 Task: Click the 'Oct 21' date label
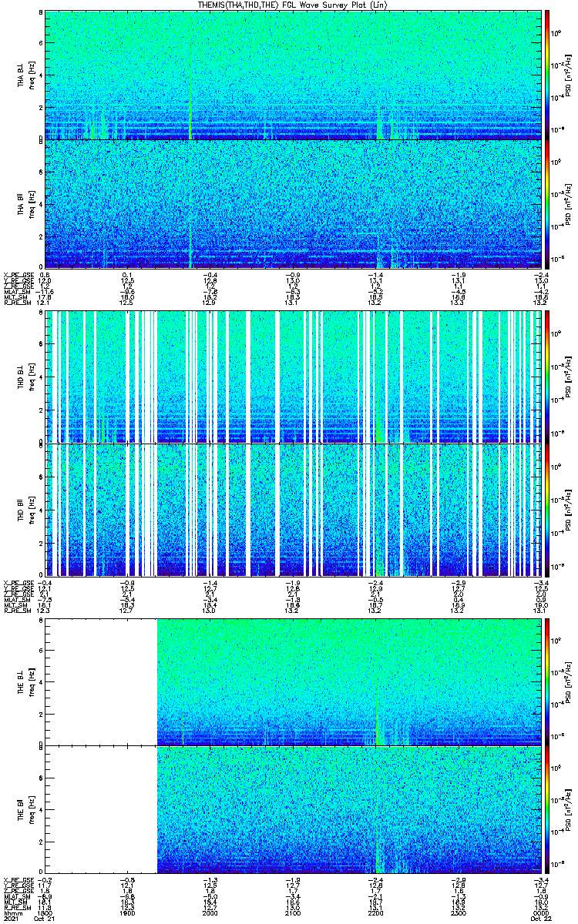[x=45, y=919]
